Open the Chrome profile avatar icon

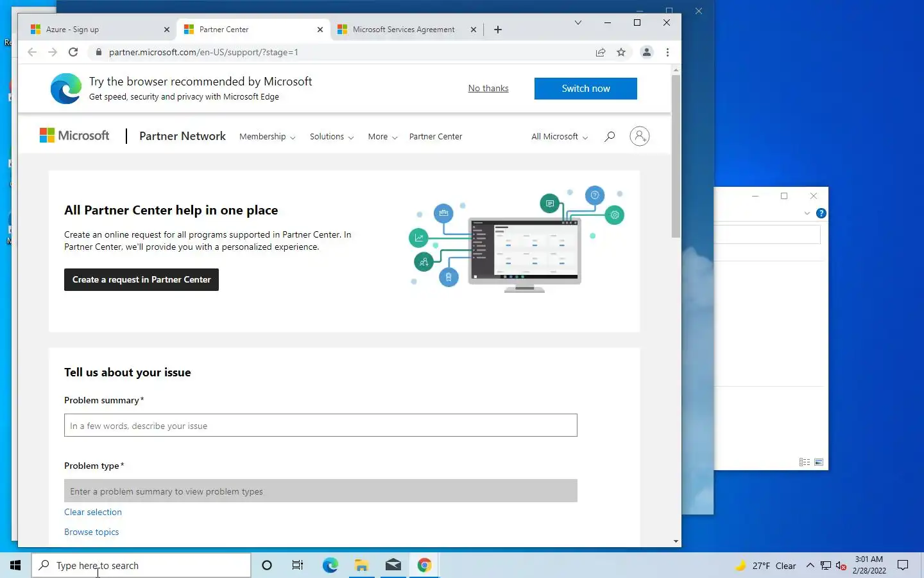coord(647,52)
